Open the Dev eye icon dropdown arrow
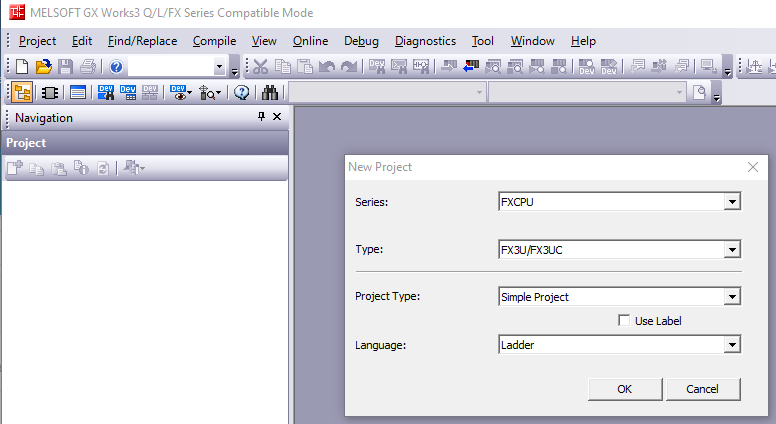The height and width of the screenshot is (424, 776). tap(190, 93)
